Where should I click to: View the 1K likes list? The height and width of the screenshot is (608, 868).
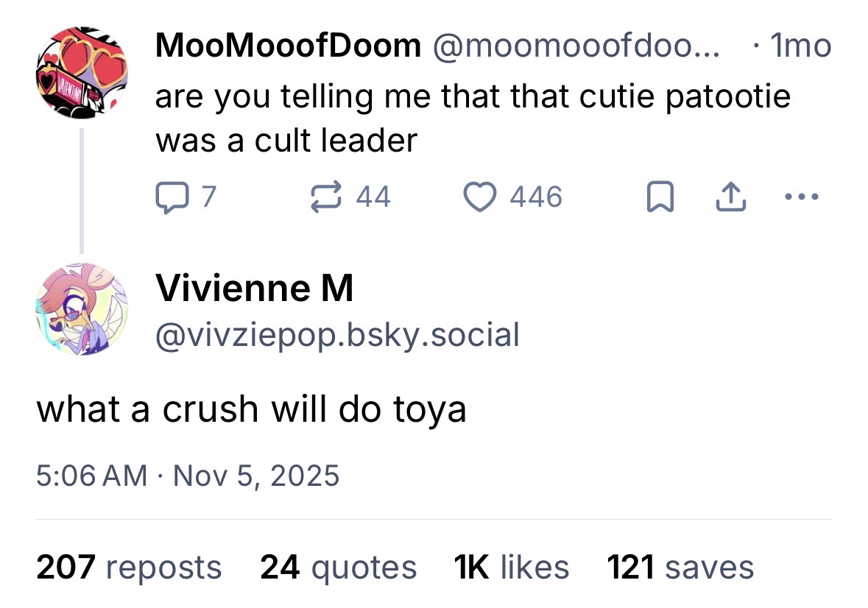(x=511, y=568)
